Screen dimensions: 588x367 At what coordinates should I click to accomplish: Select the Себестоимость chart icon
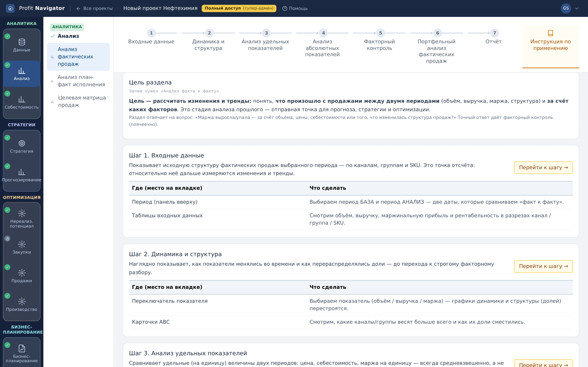click(22, 99)
